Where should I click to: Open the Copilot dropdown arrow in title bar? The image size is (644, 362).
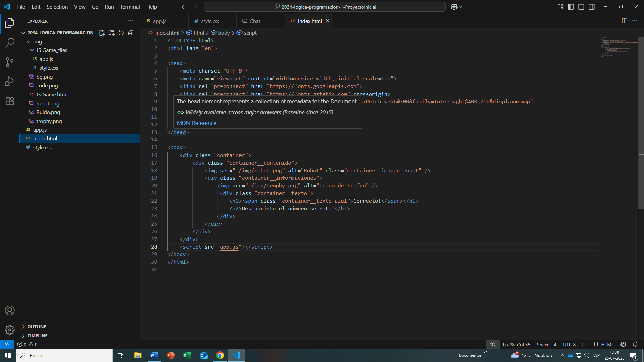[461, 7]
